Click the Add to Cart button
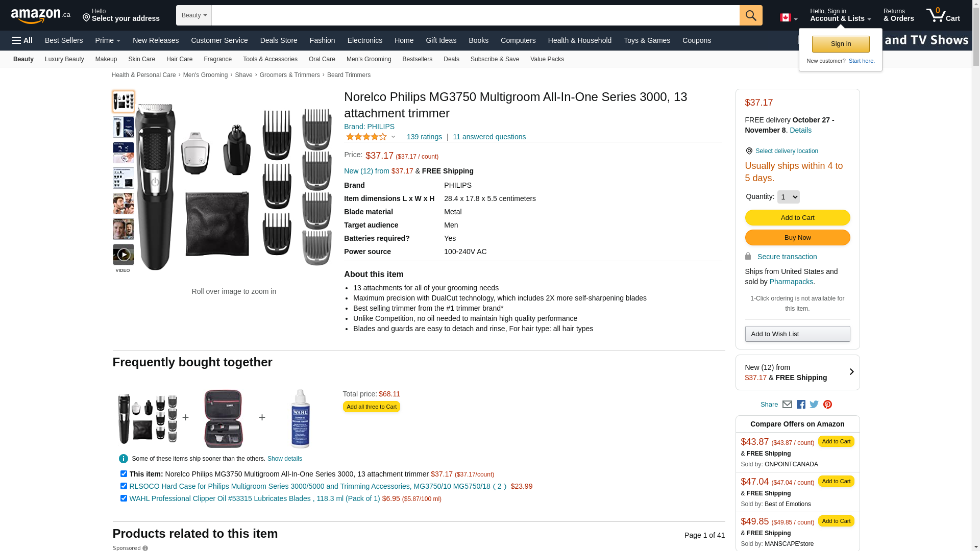This screenshot has height=551, width=980. pyautogui.click(x=797, y=218)
